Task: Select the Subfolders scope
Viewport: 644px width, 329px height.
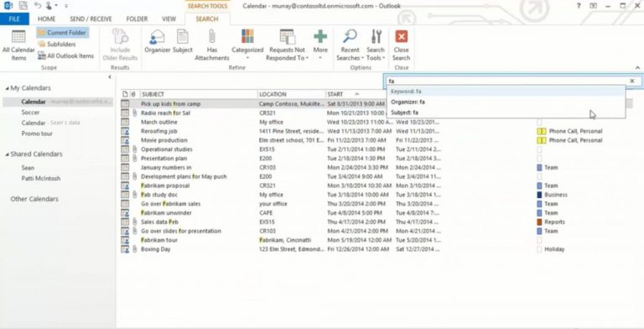Action: 57,44
